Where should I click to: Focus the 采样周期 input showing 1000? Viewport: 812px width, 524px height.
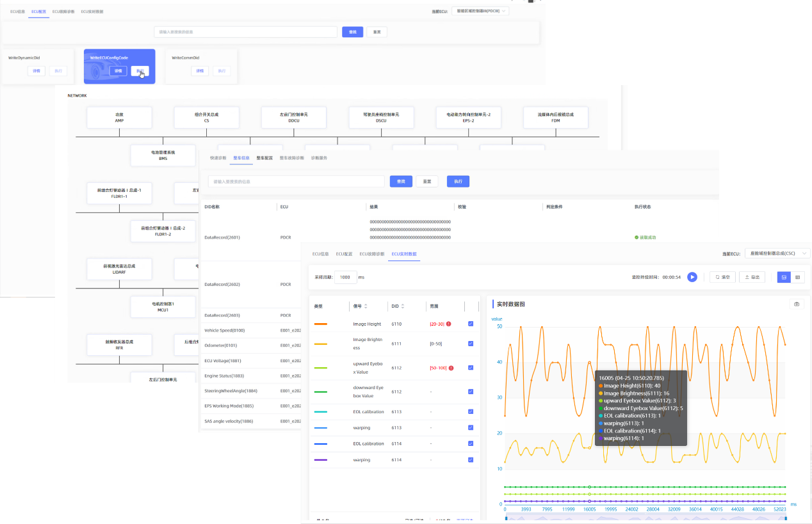click(346, 277)
